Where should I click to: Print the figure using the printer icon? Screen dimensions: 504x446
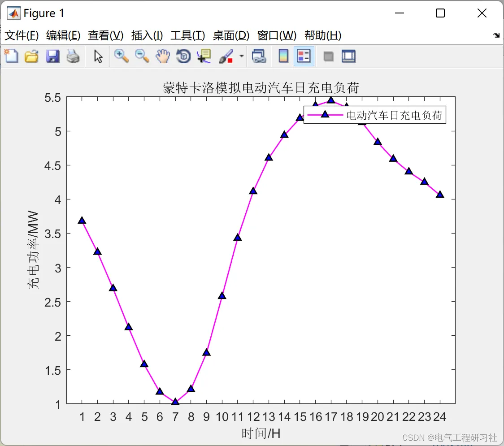[x=73, y=56]
